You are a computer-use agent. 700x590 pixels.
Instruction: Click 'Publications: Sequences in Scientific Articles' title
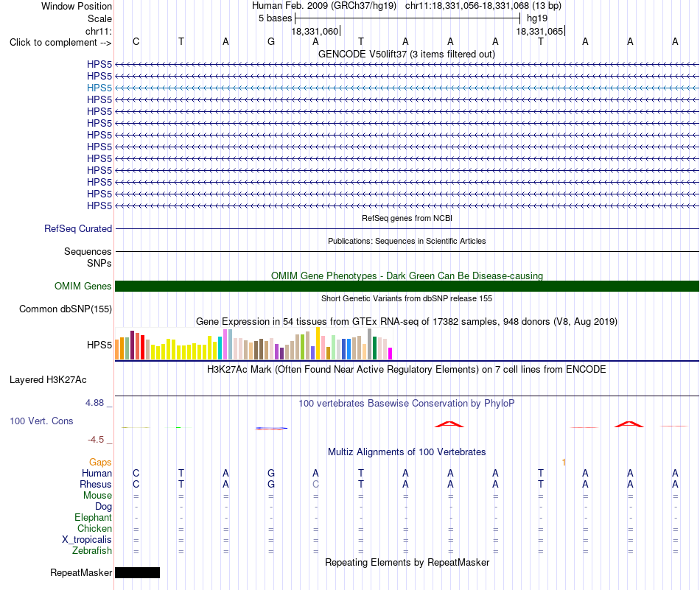pyautogui.click(x=407, y=241)
